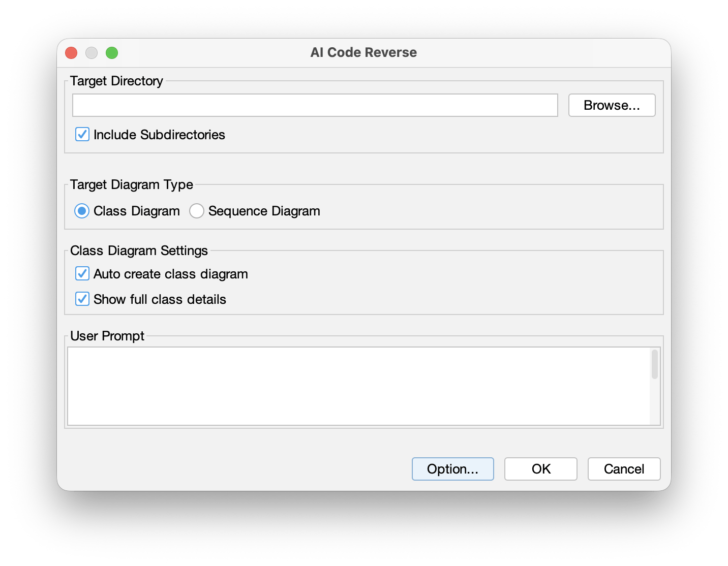Click the Target Diagram Type section label
This screenshot has height=566, width=728.
click(x=132, y=185)
